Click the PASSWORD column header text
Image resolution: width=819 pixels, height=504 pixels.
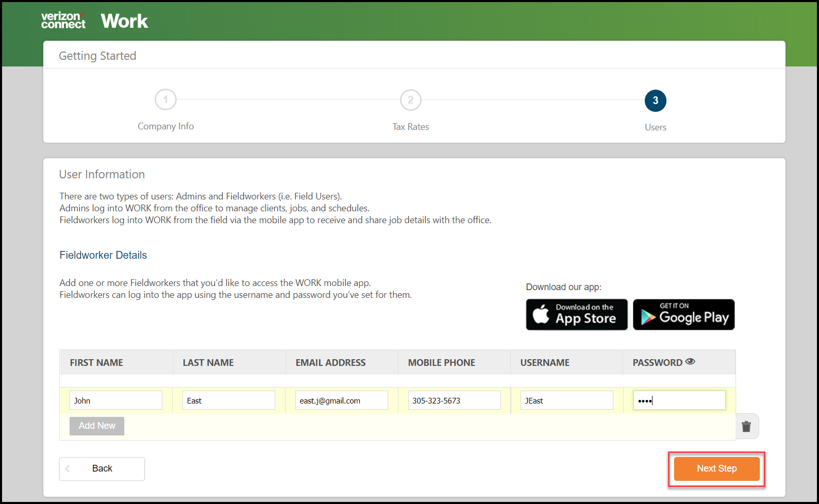pyautogui.click(x=658, y=363)
